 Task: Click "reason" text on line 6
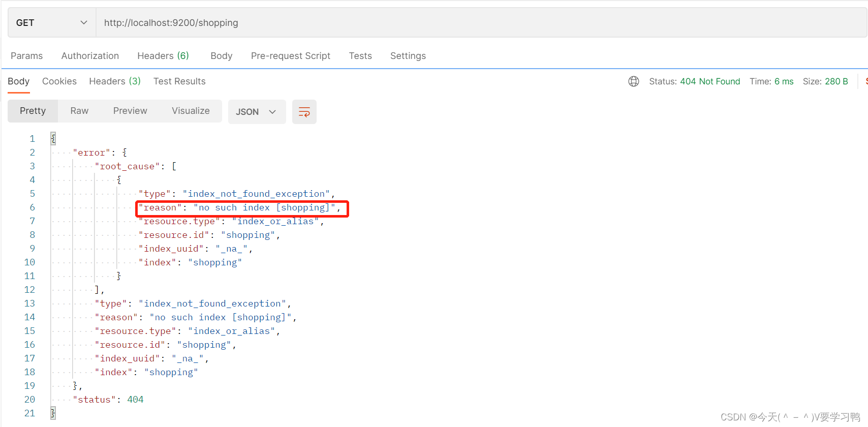(160, 207)
